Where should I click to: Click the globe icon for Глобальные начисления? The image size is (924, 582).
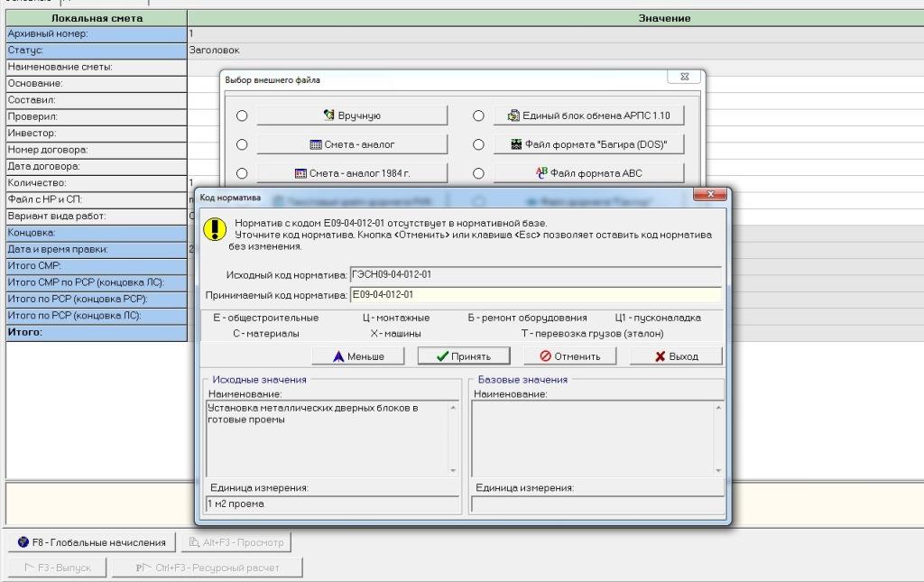[23, 542]
